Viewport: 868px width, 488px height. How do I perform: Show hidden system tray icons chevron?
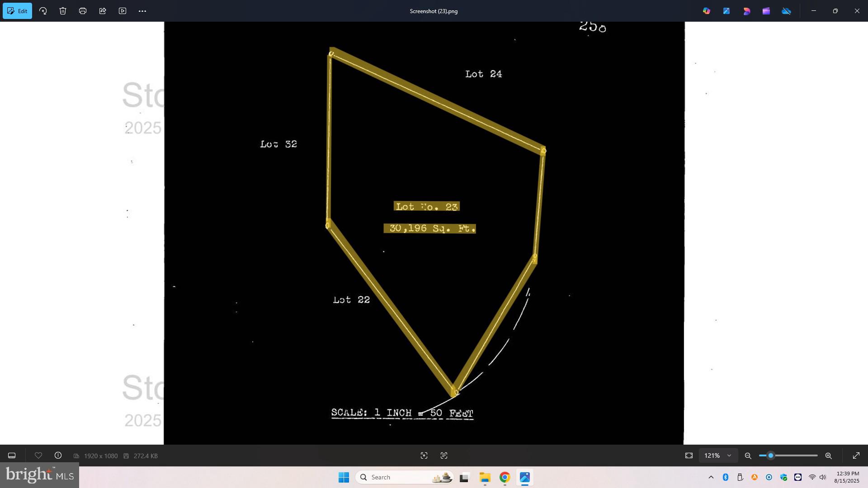[711, 477]
